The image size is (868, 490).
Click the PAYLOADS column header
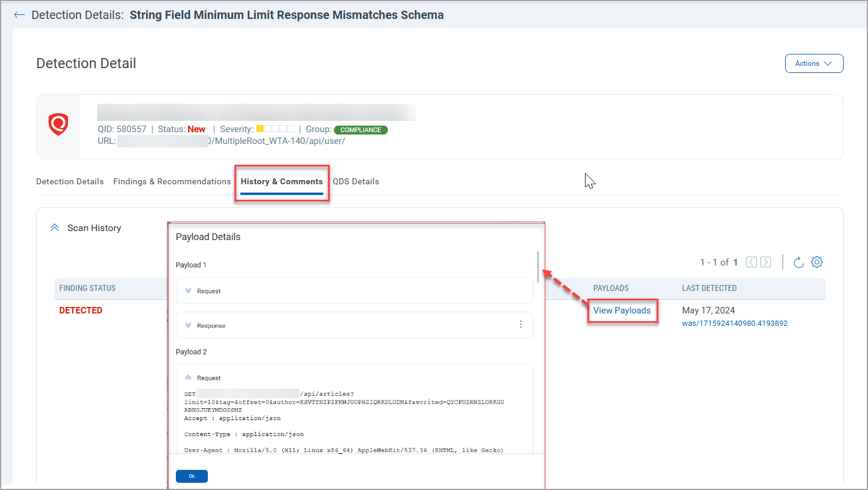click(x=611, y=288)
